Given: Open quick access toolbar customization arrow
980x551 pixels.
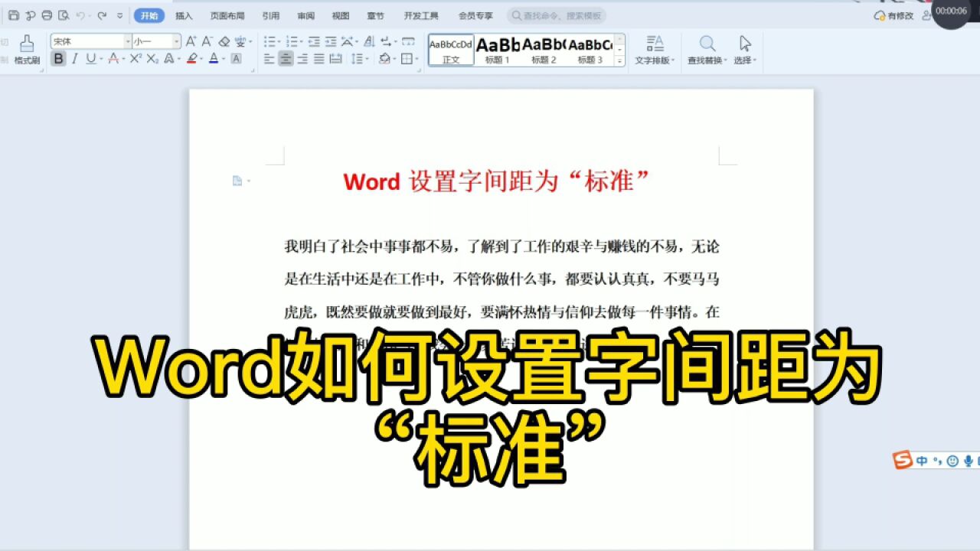Looking at the screenshot, I should 119,15.
